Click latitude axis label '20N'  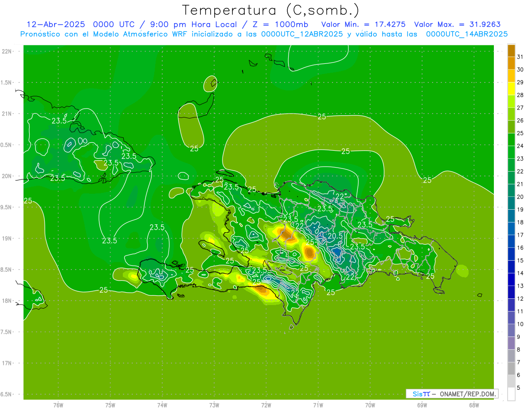tap(7, 176)
